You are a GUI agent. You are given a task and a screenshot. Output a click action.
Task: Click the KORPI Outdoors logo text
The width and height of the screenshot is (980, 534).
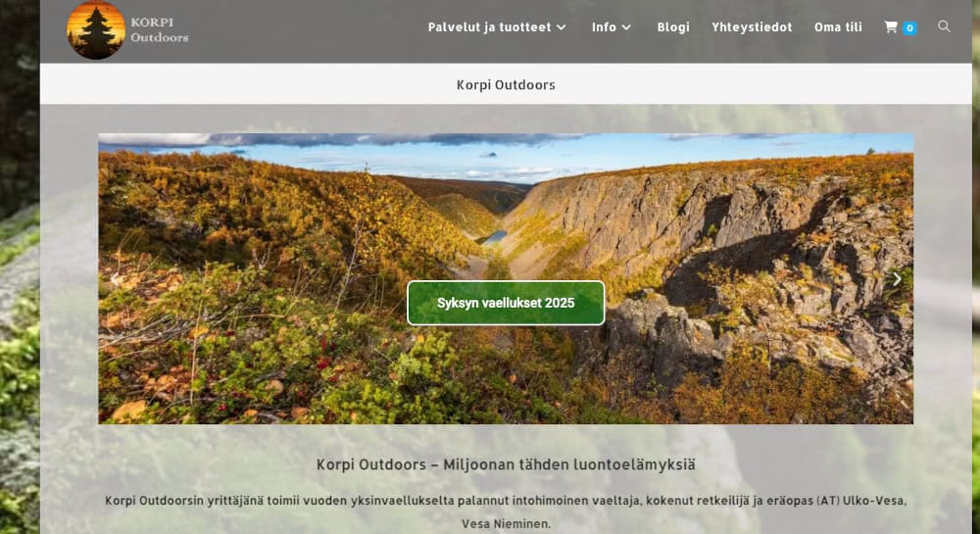click(160, 30)
